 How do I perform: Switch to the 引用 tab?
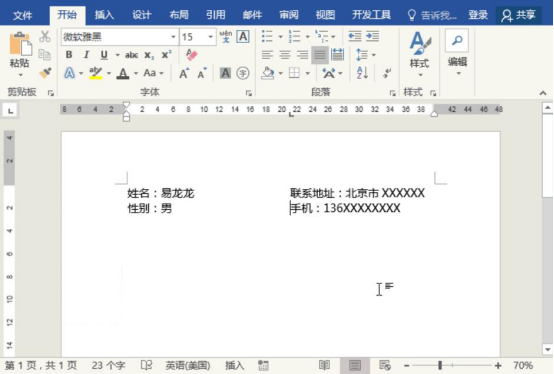tap(216, 15)
